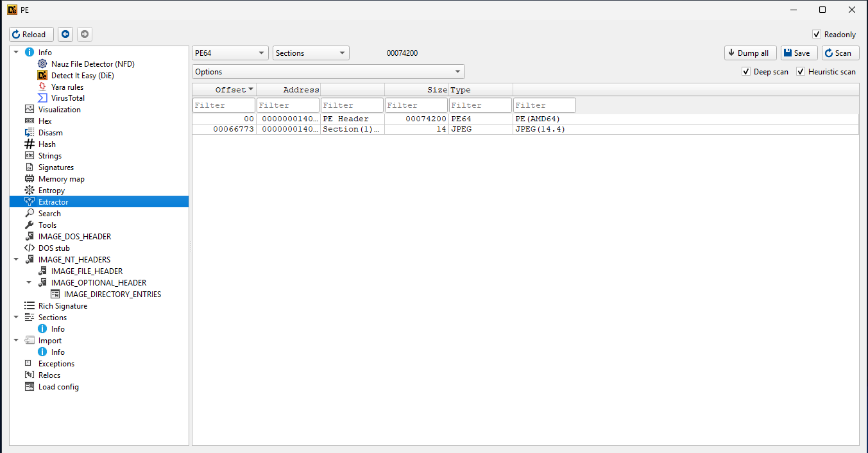
Task: Click the Dump all button
Action: pos(750,53)
